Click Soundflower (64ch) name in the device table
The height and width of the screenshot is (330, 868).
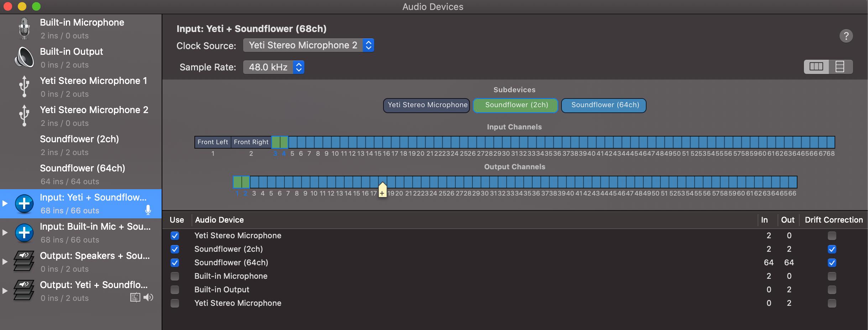[231, 263]
